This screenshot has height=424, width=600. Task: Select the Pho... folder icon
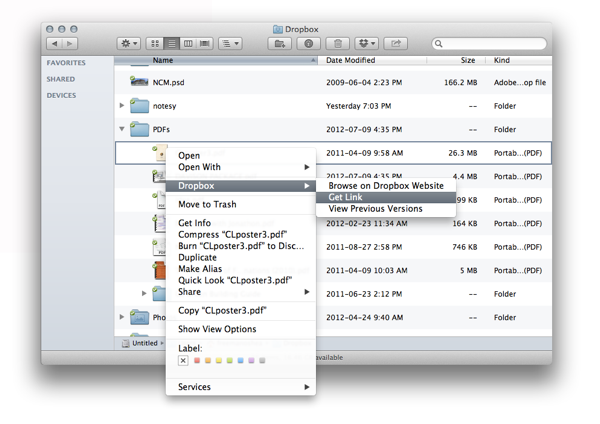click(139, 317)
